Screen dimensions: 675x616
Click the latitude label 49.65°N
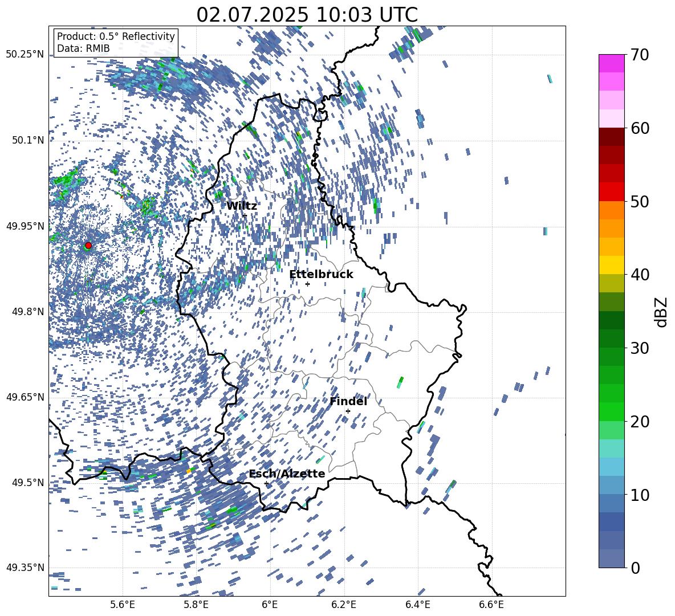coord(25,397)
